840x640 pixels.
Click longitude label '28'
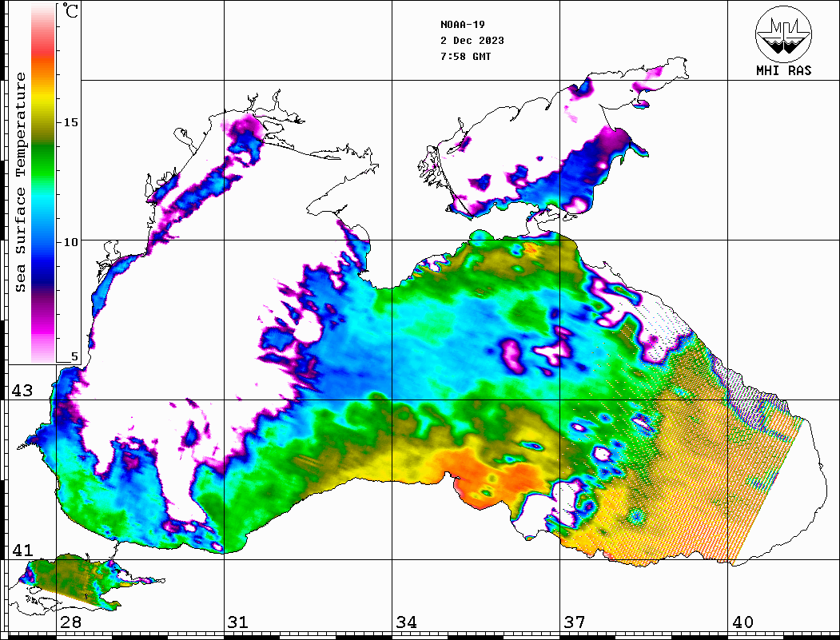tap(70, 622)
